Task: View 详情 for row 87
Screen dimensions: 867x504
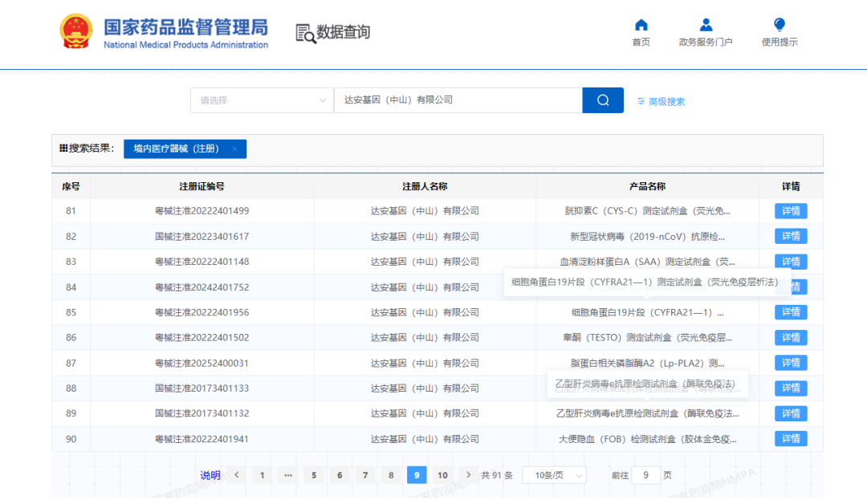Action: (x=791, y=363)
